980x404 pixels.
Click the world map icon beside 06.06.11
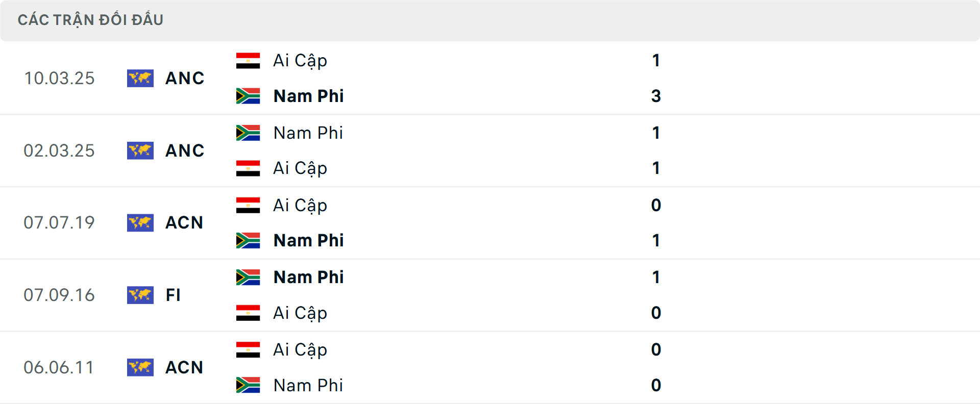(x=140, y=367)
